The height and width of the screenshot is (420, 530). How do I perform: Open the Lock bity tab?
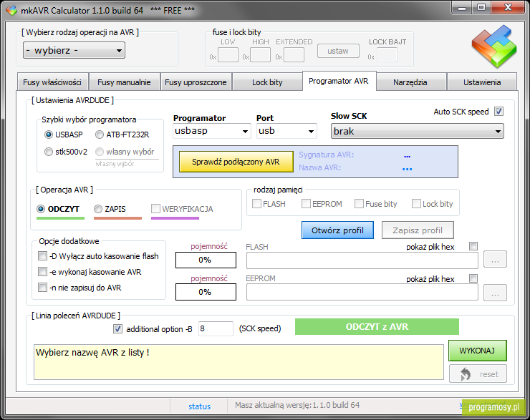tap(267, 82)
